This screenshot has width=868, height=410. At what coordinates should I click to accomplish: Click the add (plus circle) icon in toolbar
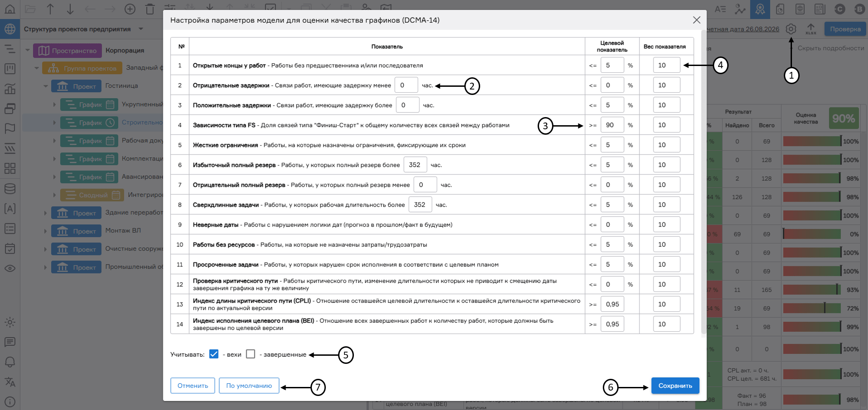pyautogui.click(x=130, y=9)
